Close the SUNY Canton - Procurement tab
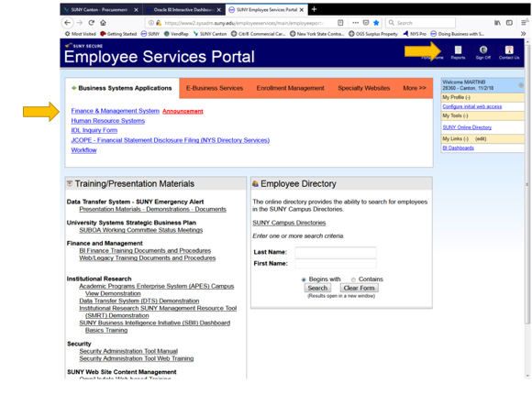The image size is (532, 394). [136, 10]
